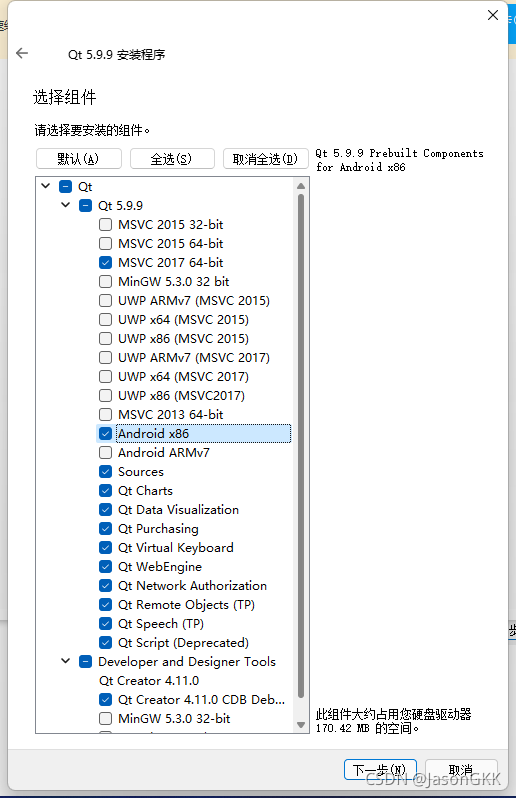Enable MSVC 2013 64-bit checkbox
Screen dimensions: 516x798
(105, 414)
